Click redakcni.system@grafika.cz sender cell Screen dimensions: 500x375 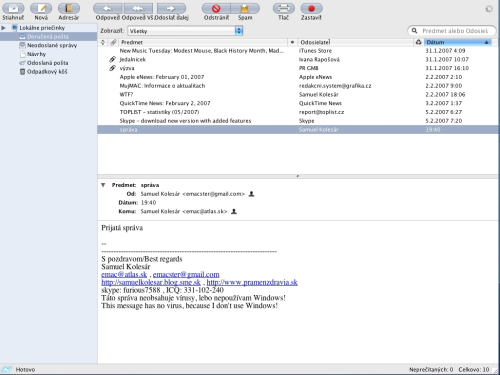(335, 86)
